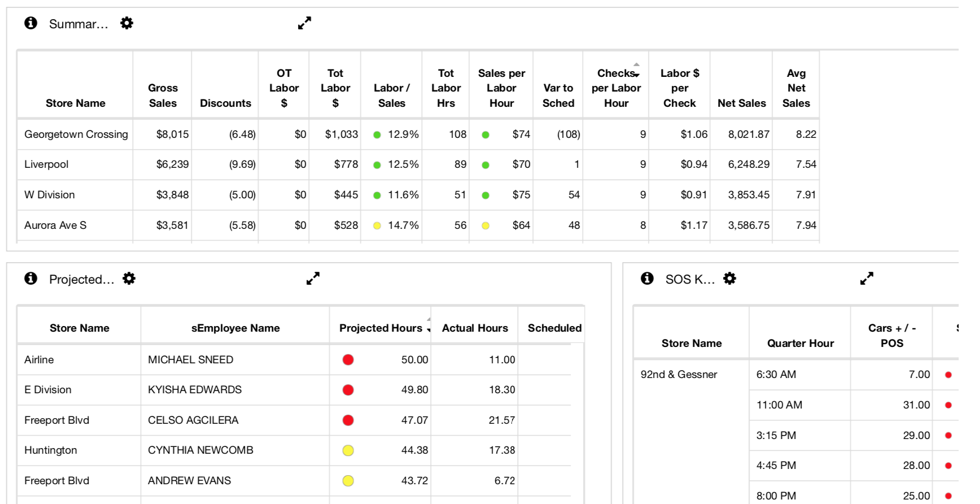Click the yellow Labor / Sales dot for Aurora Ave S
This screenshot has width=980, height=504.
coord(377,225)
